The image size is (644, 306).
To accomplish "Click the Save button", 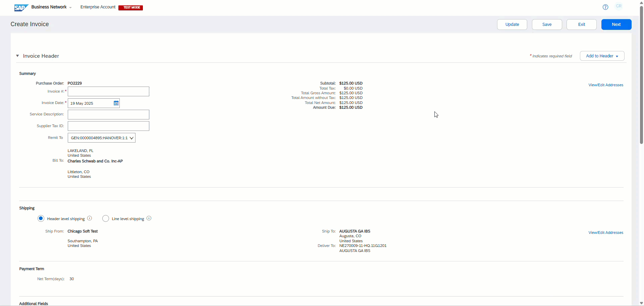I will click(x=547, y=24).
